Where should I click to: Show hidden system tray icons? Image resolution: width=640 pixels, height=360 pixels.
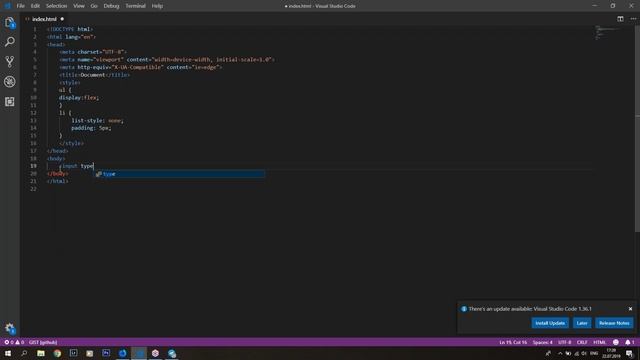(x=560, y=353)
